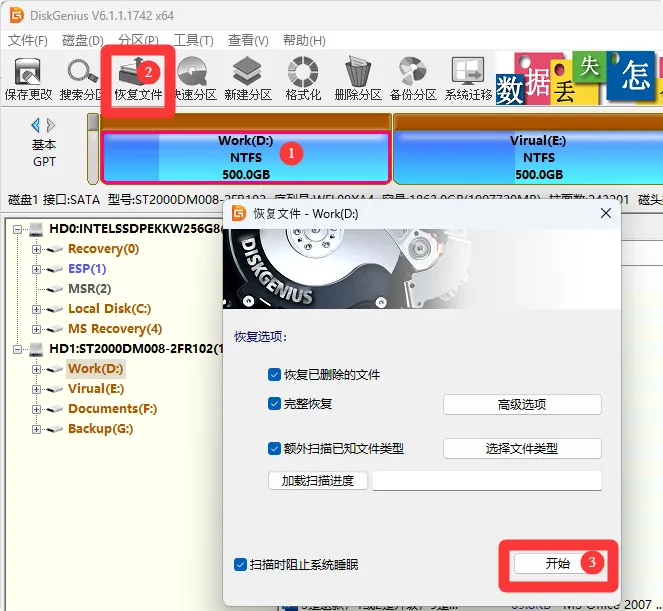Click the 选择文件类型 button

click(522, 448)
